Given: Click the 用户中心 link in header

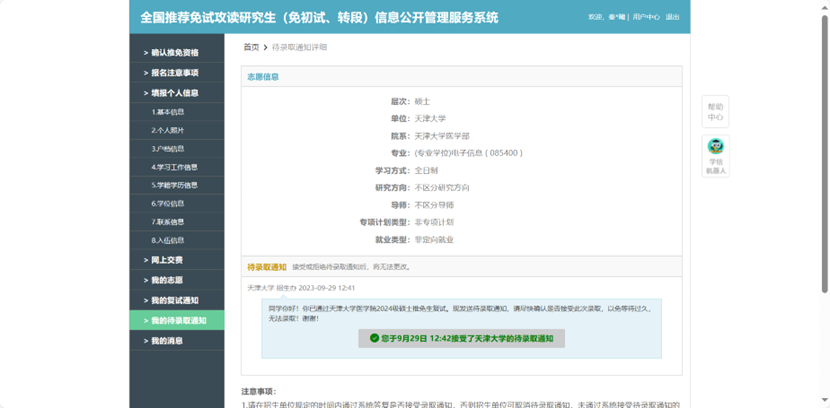Looking at the screenshot, I should [x=645, y=17].
